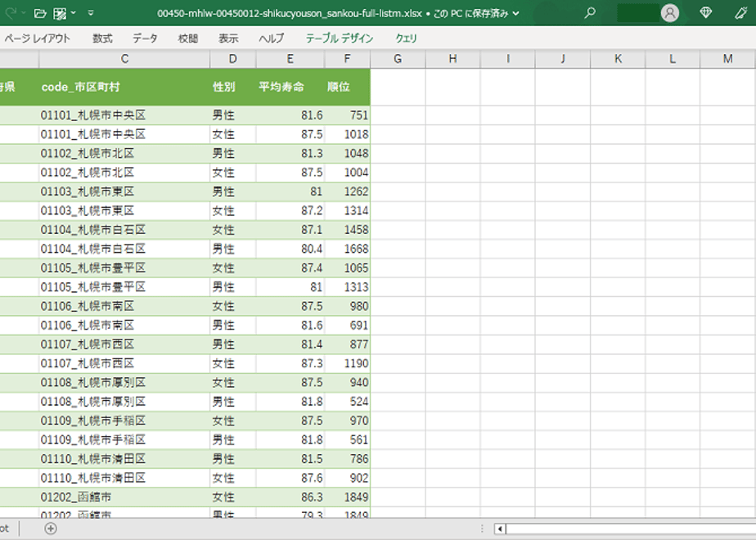Click the redo icon in the title bar
The width and height of the screenshot is (756, 540).
click(11, 13)
